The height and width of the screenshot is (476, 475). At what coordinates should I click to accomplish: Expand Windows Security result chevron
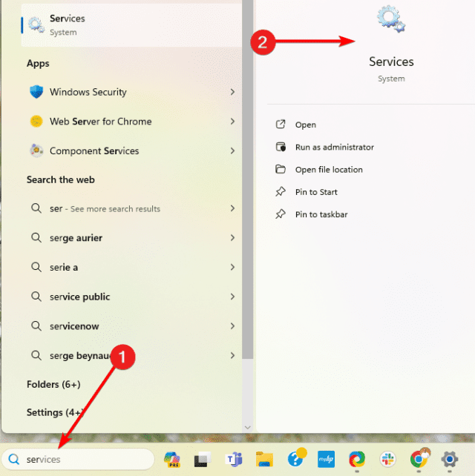coord(232,92)
